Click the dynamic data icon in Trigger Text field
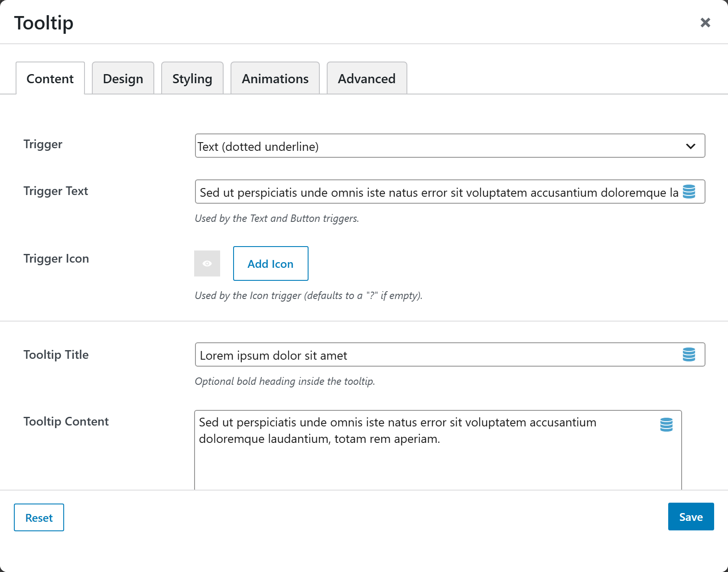The width and height of the screenshot is (728, 572). tap(689, 192)
